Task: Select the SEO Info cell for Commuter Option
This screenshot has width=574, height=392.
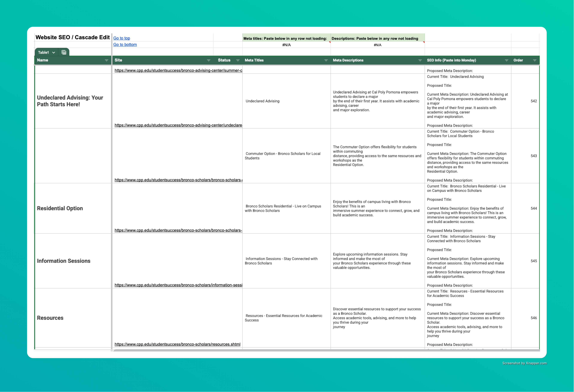Action: (468, 156)
